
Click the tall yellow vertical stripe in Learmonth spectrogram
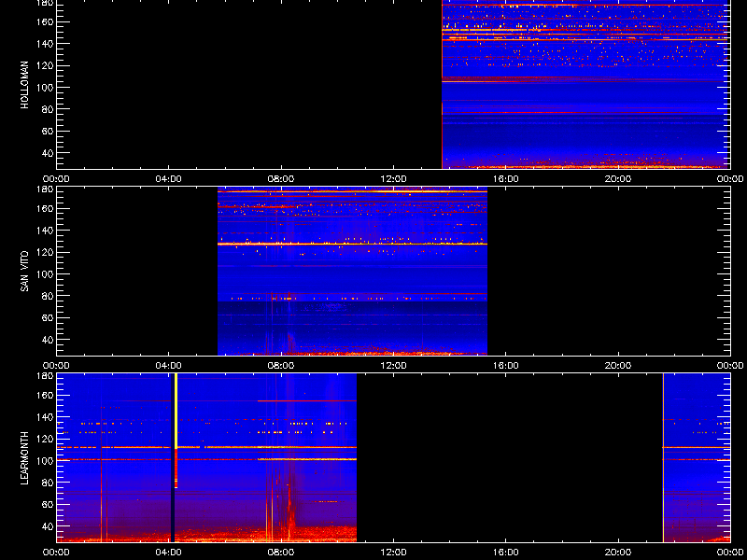point(176,410)
